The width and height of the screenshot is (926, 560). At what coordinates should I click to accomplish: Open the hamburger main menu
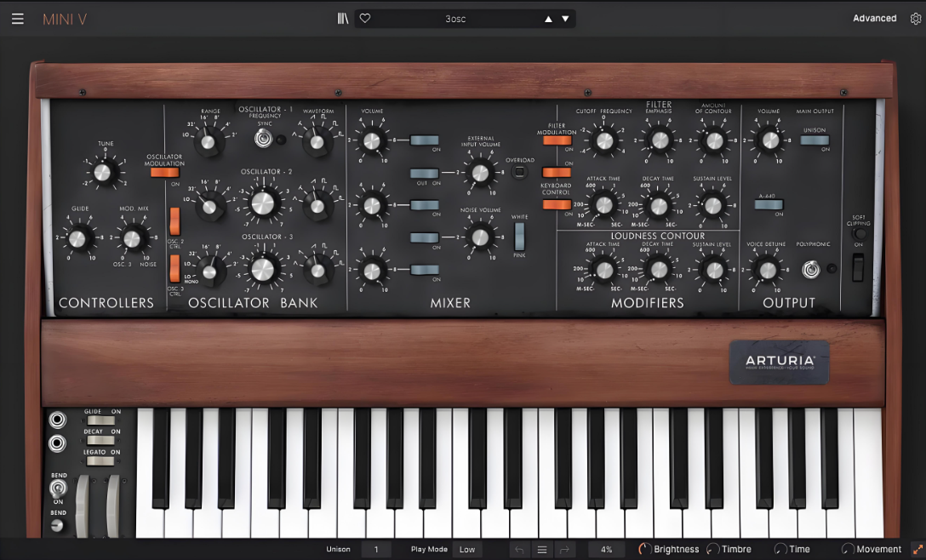[x=18, y=19]
